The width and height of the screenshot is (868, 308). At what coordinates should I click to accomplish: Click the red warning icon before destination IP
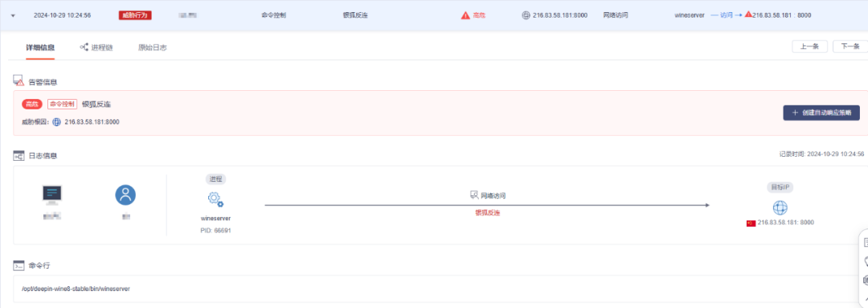pos(748,14)
